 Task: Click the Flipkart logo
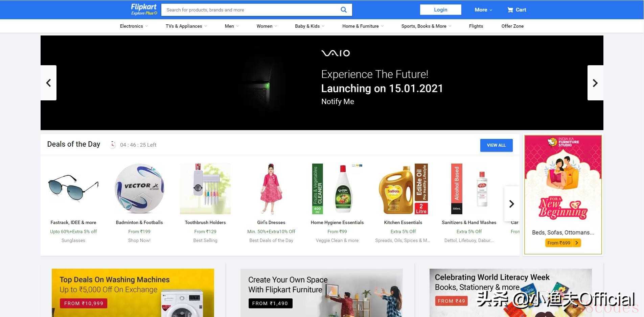tap(144, 9)
